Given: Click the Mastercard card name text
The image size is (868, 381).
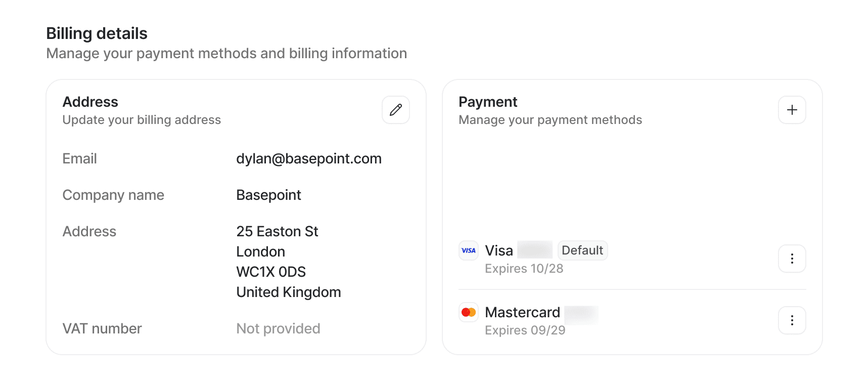Looking at the screenshot, I should point(522,312).
